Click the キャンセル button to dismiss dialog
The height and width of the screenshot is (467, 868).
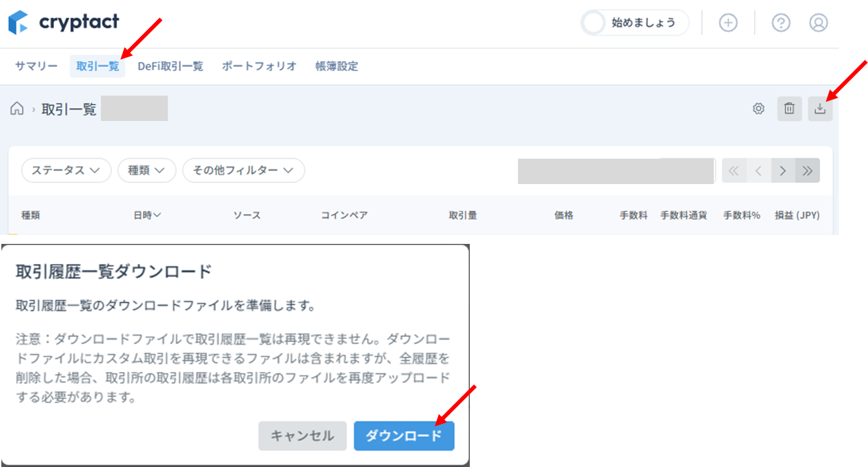coord(303,436)
